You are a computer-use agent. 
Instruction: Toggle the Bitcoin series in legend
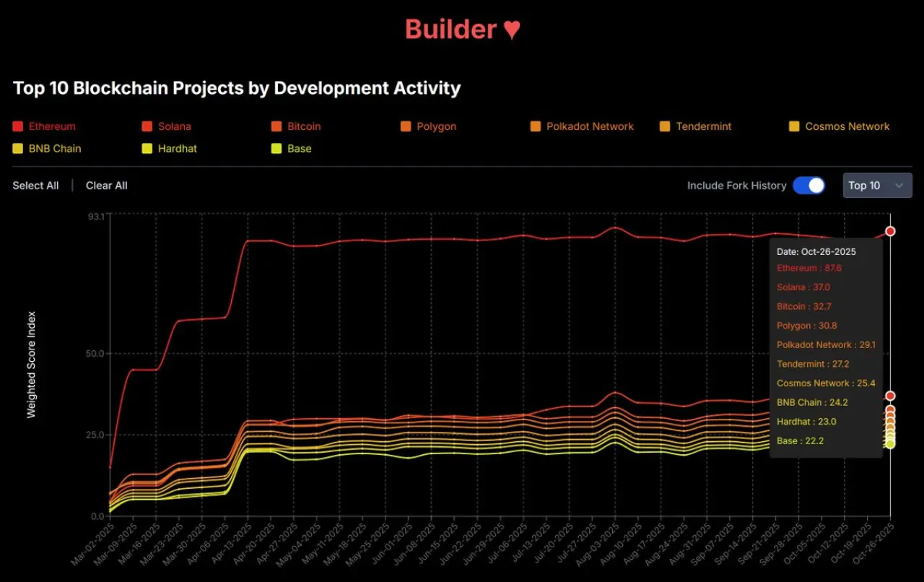tap(296, 126)
